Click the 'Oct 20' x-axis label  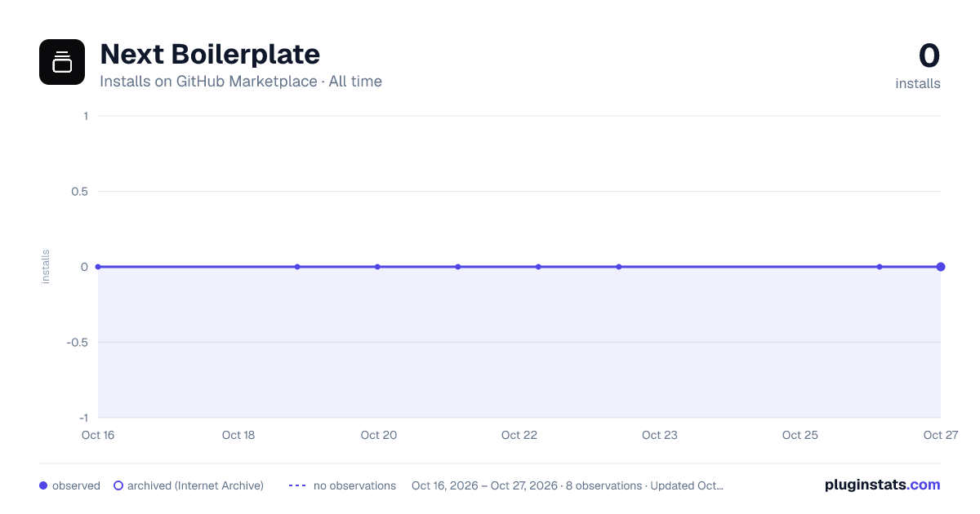(x=379, y=435)
